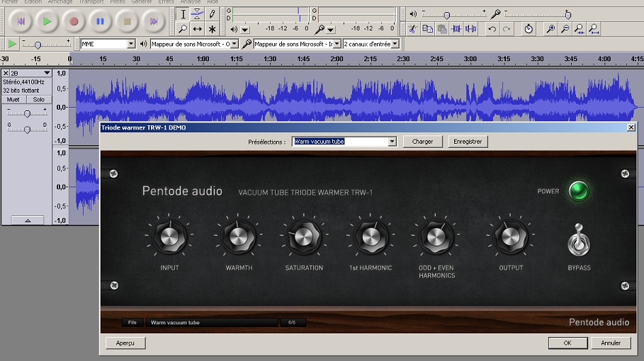Collapse the track with the bottom triangle button
The image size is (644, 361).
28,220
